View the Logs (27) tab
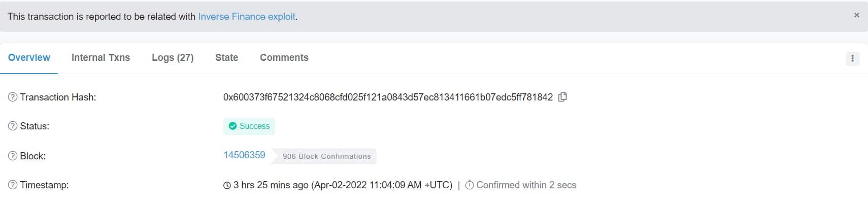Viewport: 868px width, 205px height. (x=173, y=58)
